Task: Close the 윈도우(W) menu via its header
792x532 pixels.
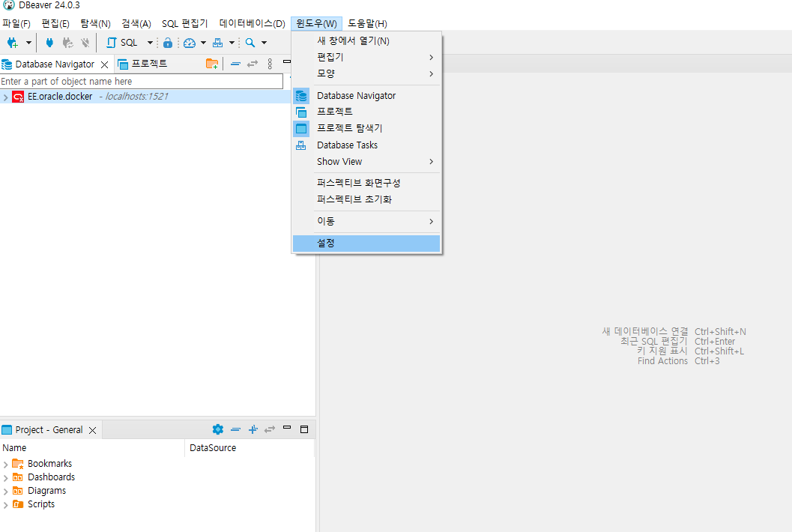Action: [x=317, y=24]
